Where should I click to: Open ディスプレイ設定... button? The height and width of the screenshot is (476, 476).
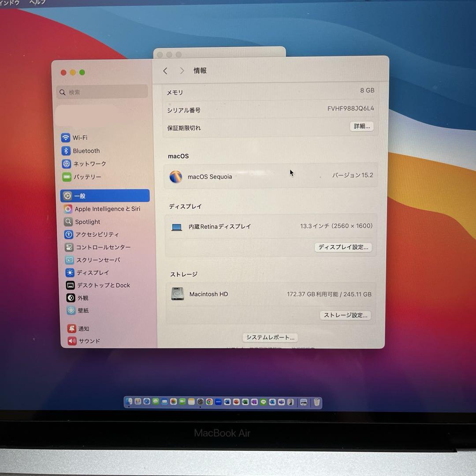click(x=343, y=247)
